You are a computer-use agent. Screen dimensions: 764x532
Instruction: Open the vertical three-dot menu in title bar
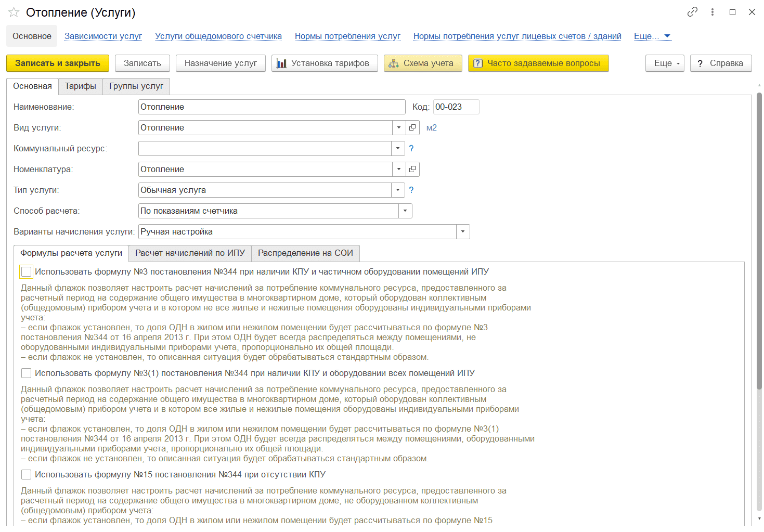coord(712,12)
